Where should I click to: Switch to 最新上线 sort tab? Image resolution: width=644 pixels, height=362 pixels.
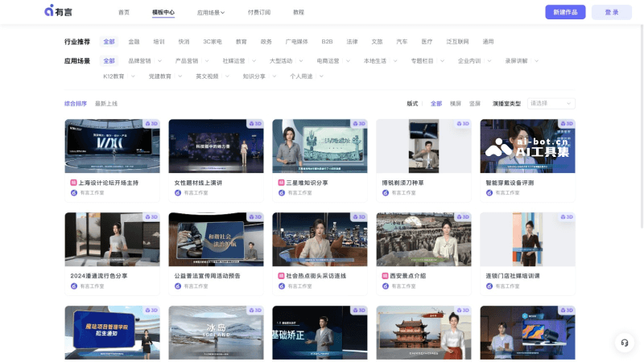pyautogui.click(x=106, y=104)
